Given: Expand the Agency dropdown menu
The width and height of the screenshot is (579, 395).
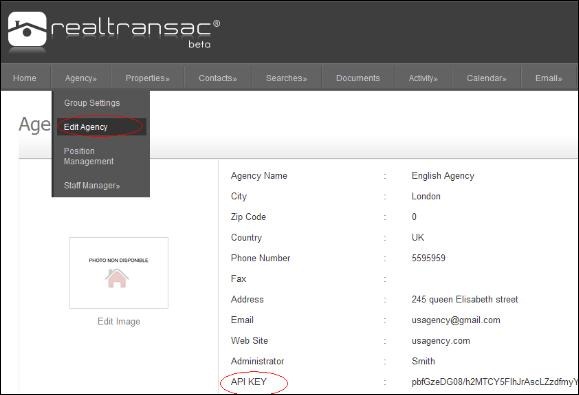Looking at the screenshot, I should [81, 78].
